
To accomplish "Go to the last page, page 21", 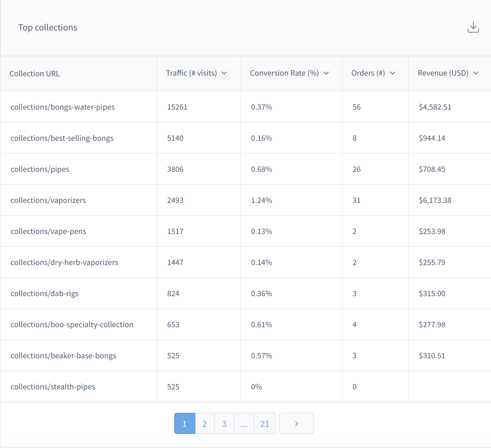I will tap(265, 423).
